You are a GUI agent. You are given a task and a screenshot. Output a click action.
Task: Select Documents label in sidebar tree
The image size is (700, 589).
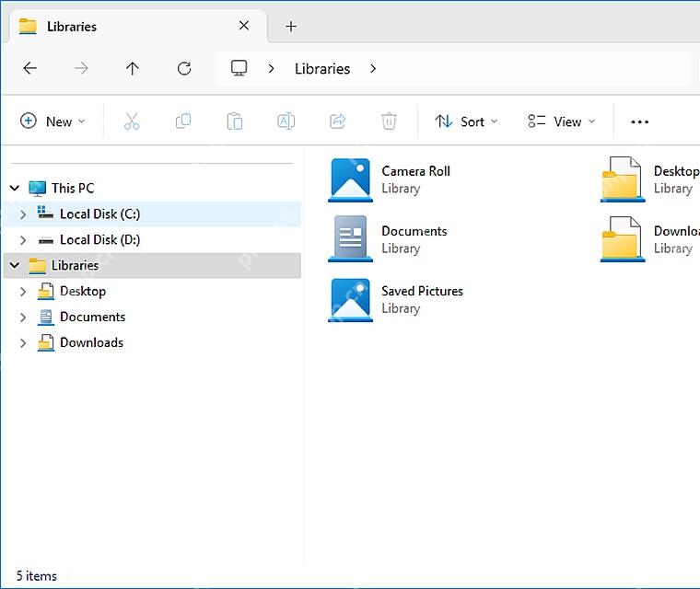pos(92,318)
